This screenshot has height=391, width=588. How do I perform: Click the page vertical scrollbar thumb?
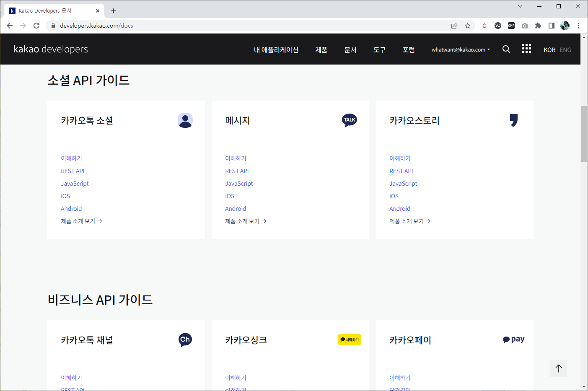(x=584, y=134)
